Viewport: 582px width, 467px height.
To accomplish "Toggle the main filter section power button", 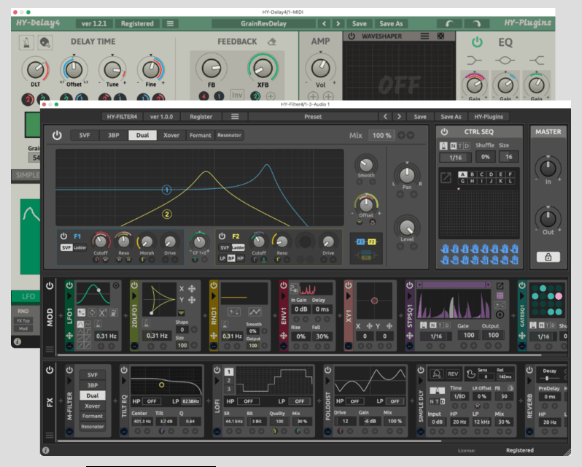I will click(57, 135).
